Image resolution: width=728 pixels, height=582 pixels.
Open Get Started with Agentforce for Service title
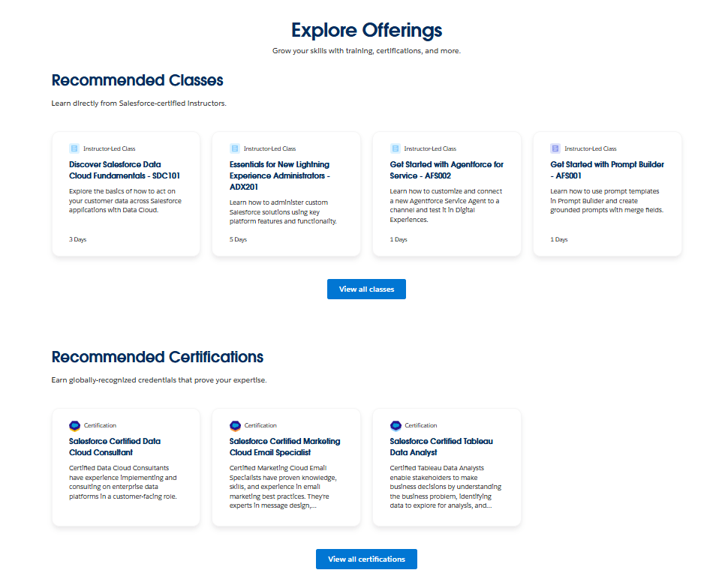click(447, 170)
